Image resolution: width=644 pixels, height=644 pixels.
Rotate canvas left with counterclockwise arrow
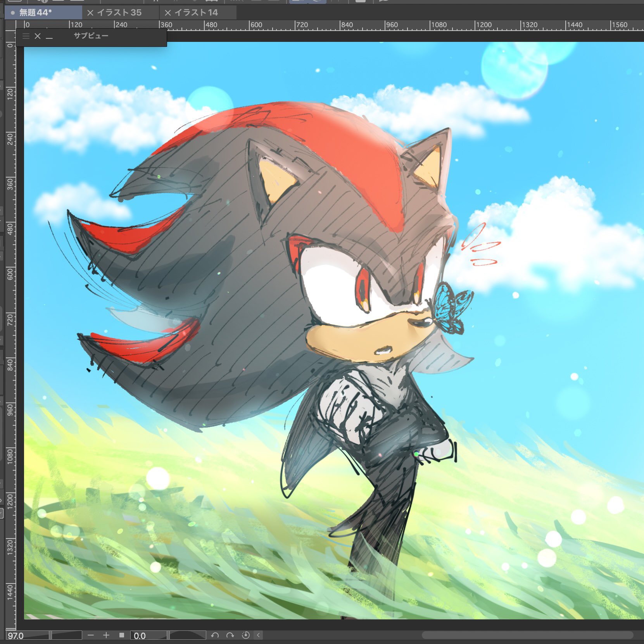pos(215,635)
